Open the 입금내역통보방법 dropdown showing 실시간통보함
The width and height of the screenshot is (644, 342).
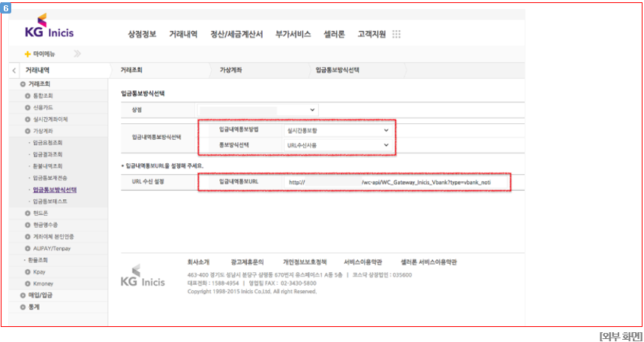click(x=337, y=131)
